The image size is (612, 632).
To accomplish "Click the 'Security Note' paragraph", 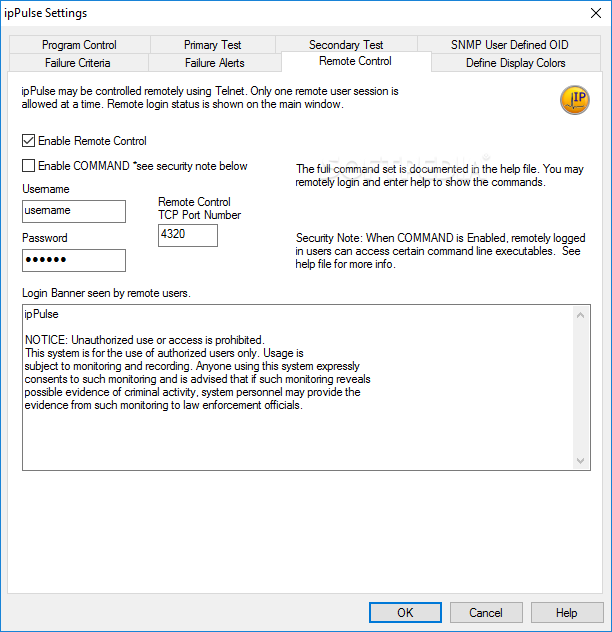I will [x=440, y=251].
